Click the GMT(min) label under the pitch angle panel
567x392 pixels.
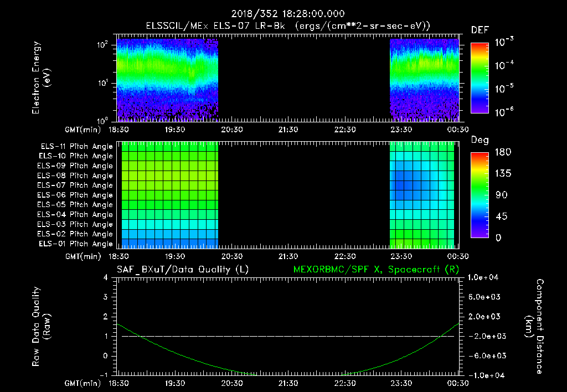coord(83,256)
